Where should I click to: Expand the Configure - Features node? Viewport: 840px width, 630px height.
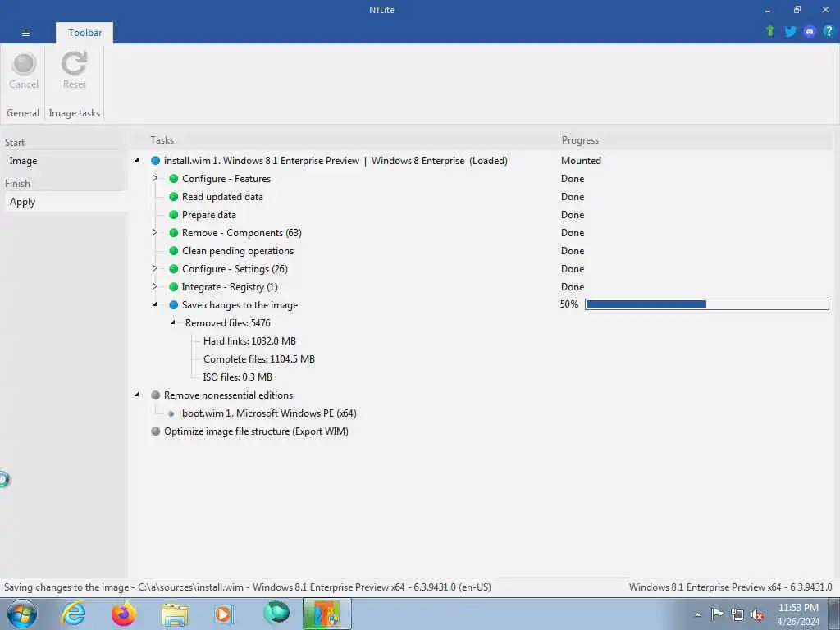155,178
